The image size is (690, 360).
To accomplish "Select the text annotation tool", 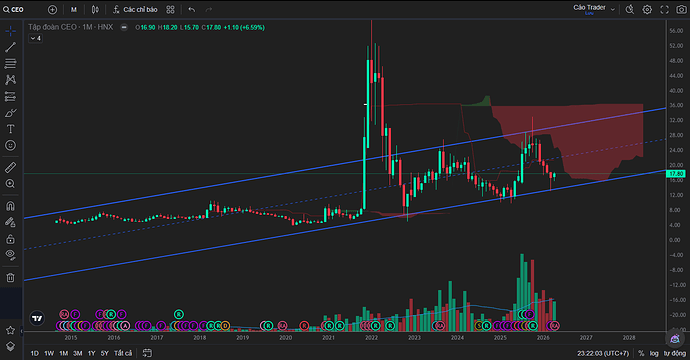I will [x=11, y=129].
